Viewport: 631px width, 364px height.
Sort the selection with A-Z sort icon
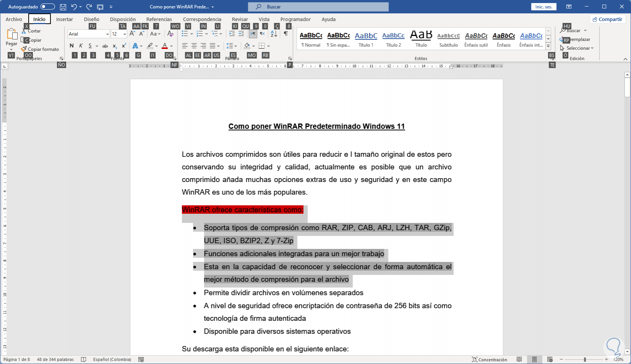pyautogui.click(x=274, y=34)
